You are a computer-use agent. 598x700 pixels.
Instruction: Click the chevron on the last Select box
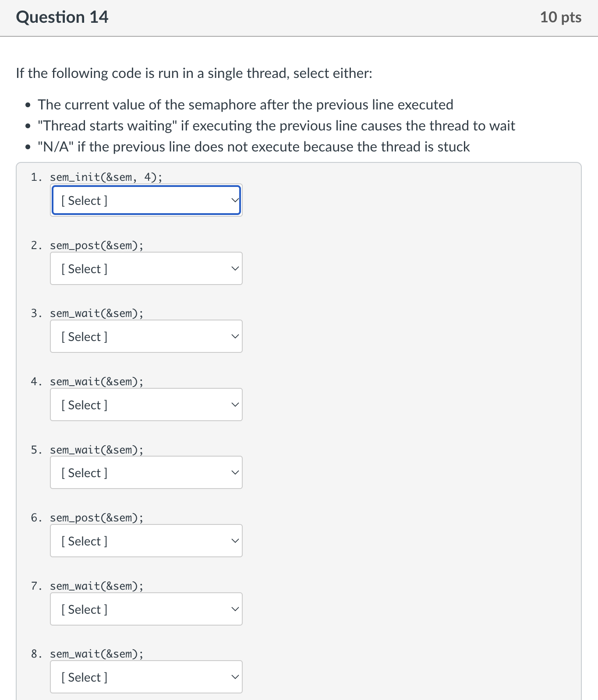235,677
